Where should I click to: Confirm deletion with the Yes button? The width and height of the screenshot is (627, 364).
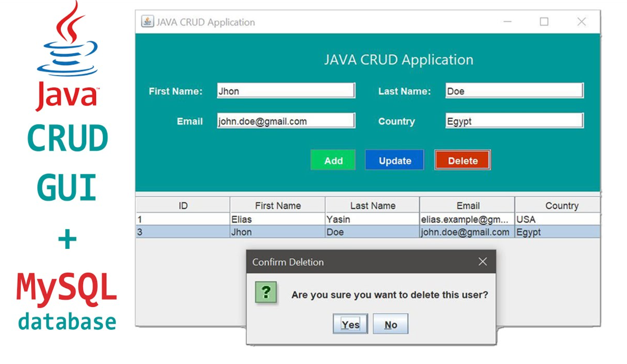350,324
